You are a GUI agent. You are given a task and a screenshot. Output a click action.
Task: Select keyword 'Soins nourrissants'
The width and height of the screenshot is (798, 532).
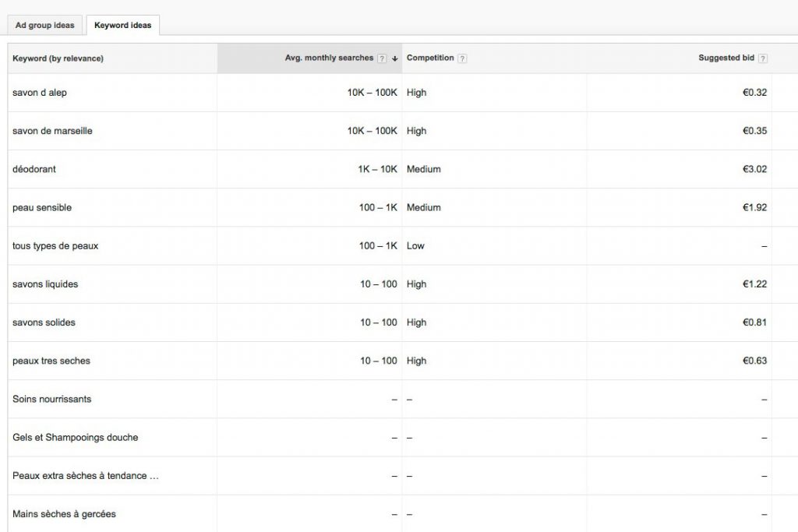[x=52, y=399]
